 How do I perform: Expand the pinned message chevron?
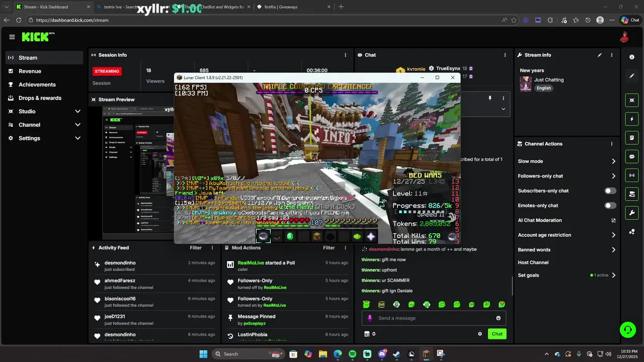503,109
